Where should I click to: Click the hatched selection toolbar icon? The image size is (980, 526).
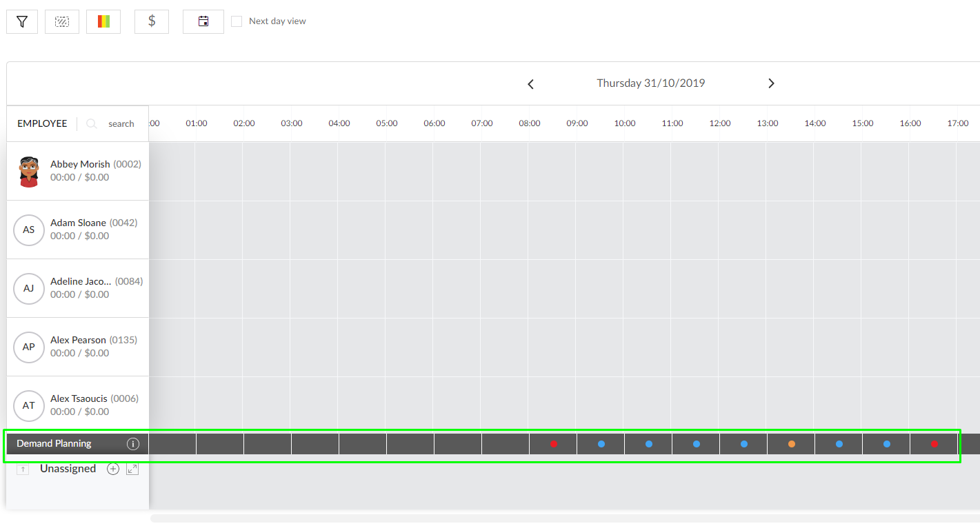coord(62,21)
